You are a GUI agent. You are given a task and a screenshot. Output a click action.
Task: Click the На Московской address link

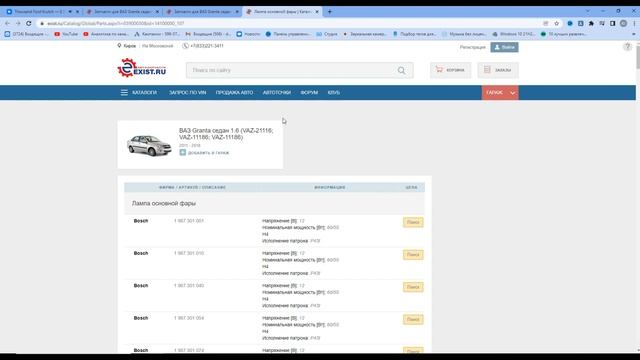coord(158,46)
